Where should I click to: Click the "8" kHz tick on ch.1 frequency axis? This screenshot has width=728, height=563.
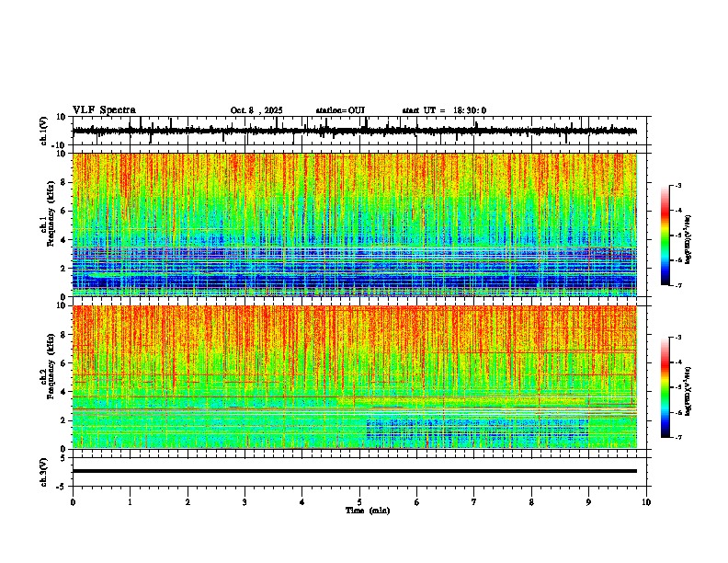64,182
